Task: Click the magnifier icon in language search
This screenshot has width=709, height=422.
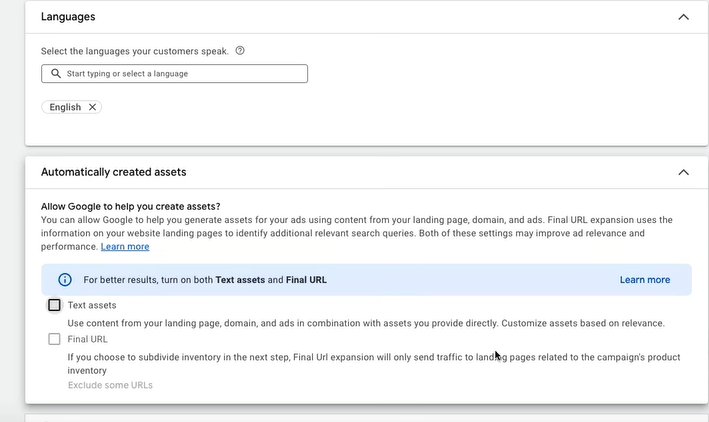Action: (55, 74)
